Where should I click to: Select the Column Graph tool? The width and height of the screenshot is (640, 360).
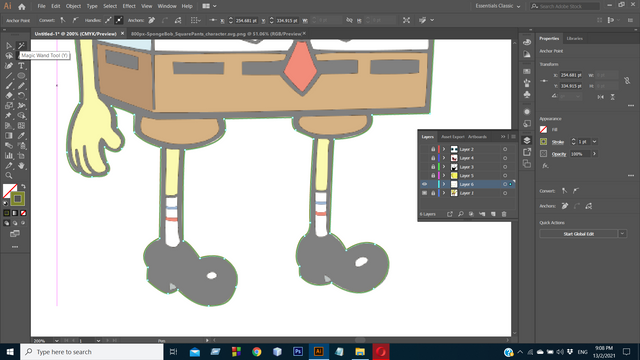coord(9,156)
